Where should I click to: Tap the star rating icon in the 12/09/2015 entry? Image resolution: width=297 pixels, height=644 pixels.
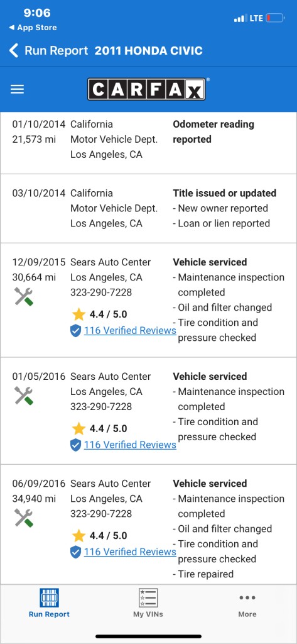coord(78,314)
